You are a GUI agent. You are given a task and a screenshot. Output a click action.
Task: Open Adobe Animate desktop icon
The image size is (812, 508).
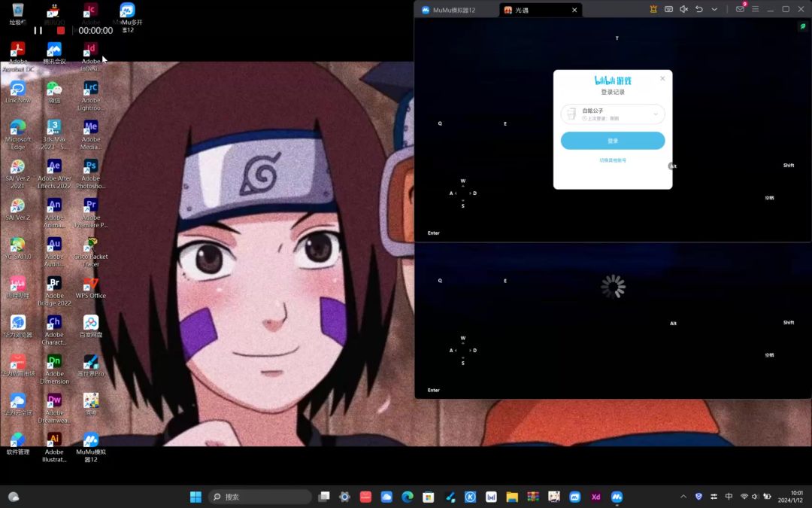pos(54,213)
